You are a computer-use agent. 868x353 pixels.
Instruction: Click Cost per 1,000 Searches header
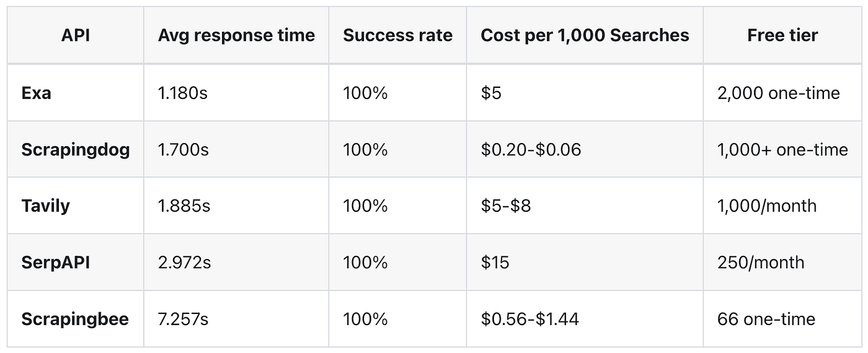(585, 35)
